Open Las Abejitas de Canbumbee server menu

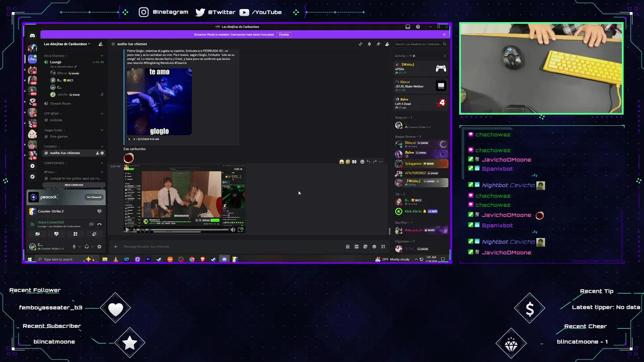(x=67, y=44)
